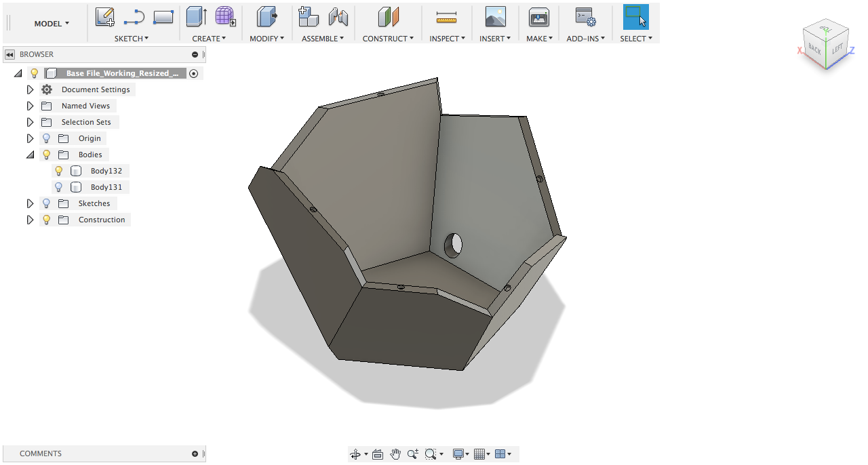Click the LEFT face of view cube

coord(837,49)
